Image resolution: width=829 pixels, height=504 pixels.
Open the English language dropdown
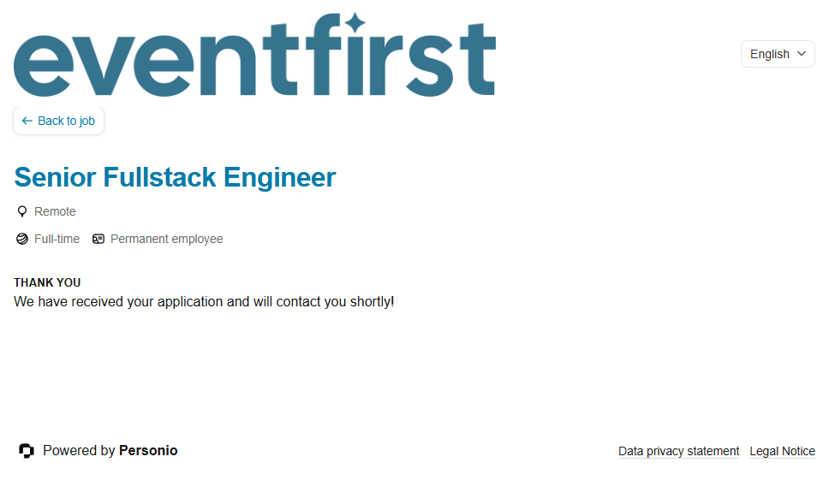(x=777, y=54)
